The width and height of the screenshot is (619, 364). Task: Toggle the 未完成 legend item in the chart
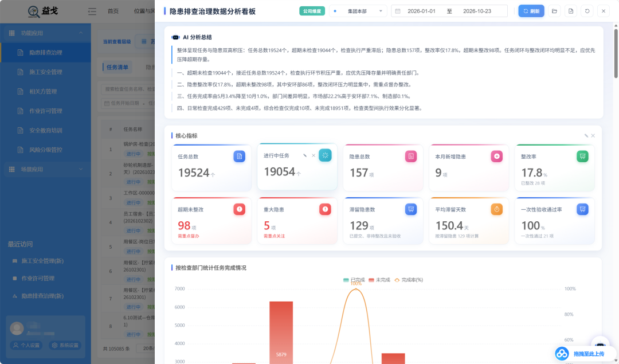coord(379,280)
